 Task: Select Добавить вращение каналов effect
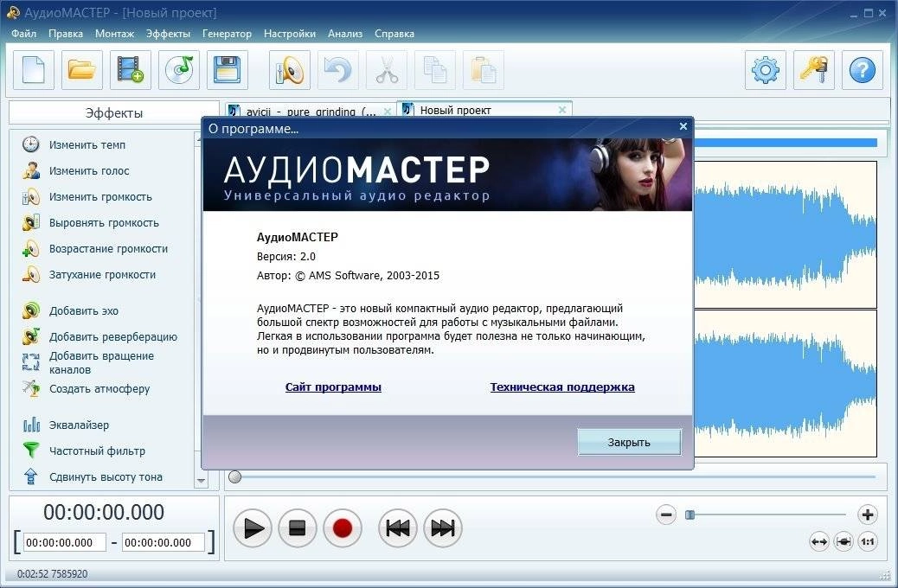click(x=88, y=362)
